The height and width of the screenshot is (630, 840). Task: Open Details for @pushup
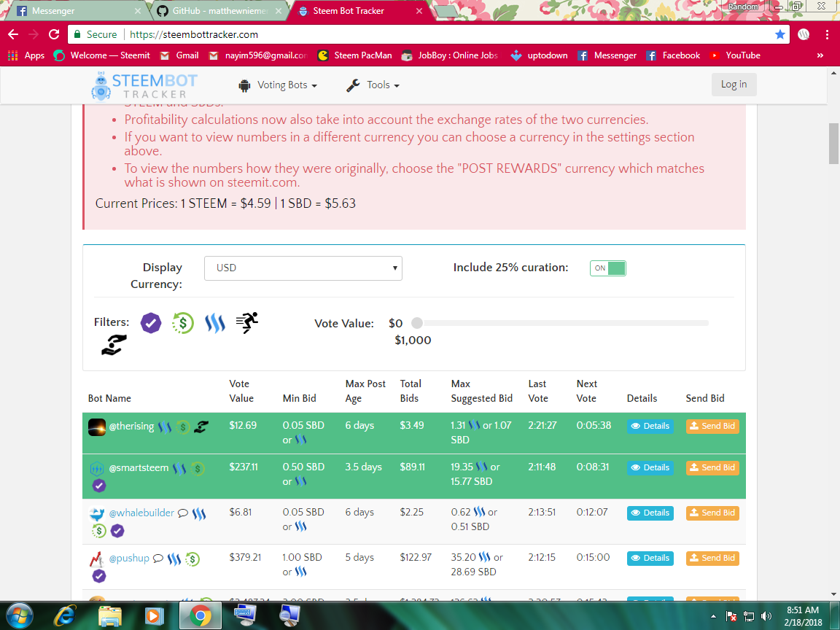pyautogui.click(x=650, y=558)
